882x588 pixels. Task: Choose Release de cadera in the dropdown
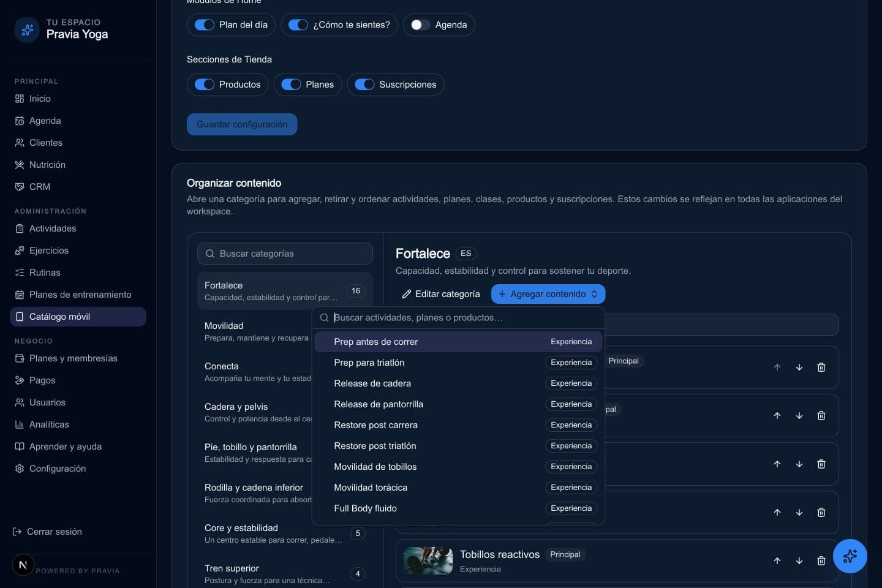[x=458, y=383]
